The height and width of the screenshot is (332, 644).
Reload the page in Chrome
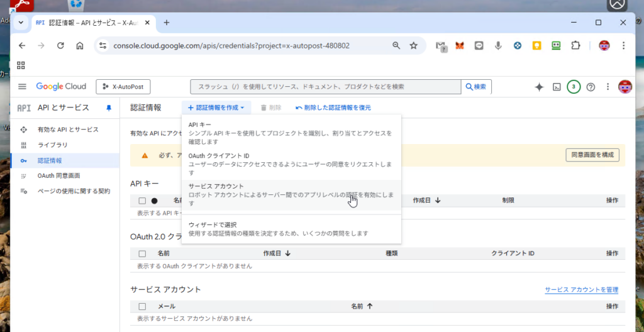pos(60,45)
